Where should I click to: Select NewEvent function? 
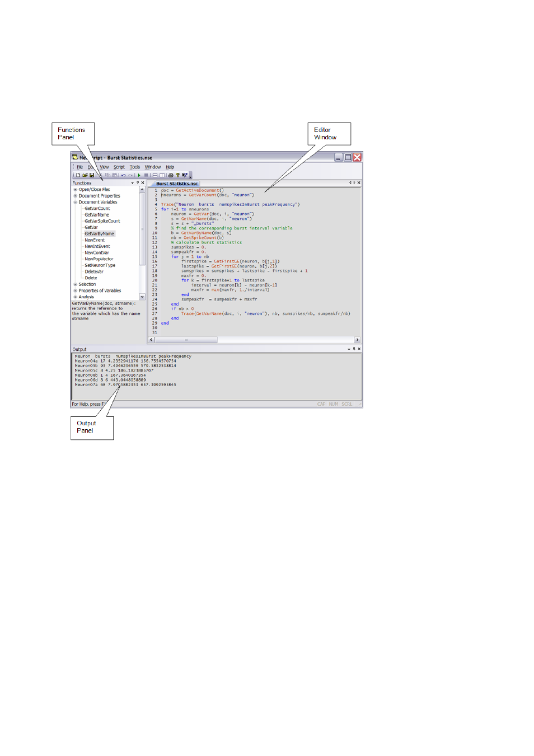pyautogui.click(x=94, y=240)
